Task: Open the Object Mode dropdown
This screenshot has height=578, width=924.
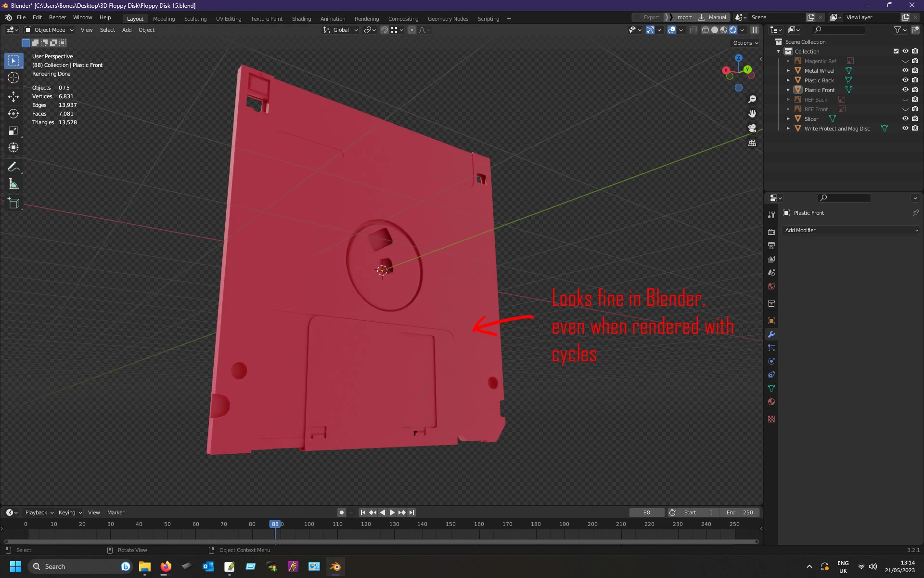Action: [49, 30]
